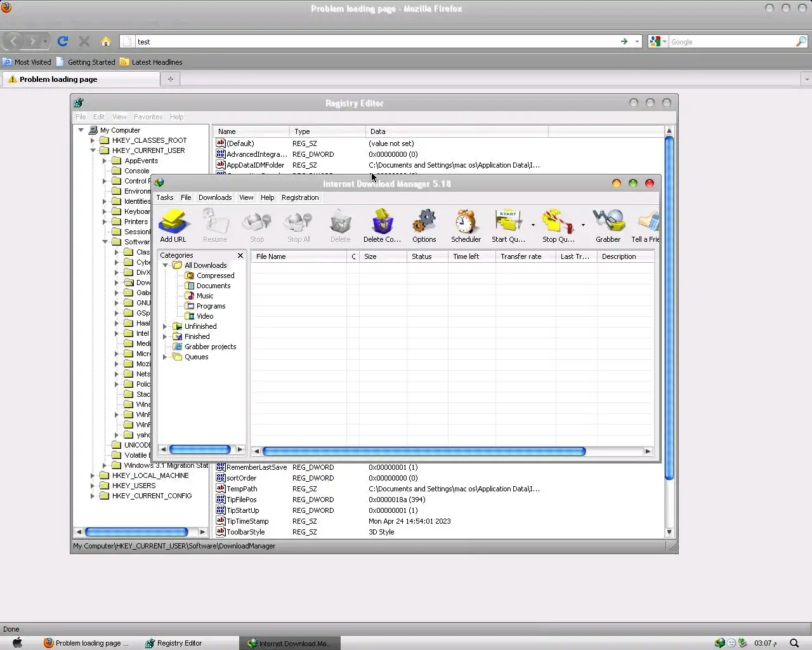Collapse the All Downloads tree node
The width and height of the screenshot is (812, 650).
coord(165,265)
